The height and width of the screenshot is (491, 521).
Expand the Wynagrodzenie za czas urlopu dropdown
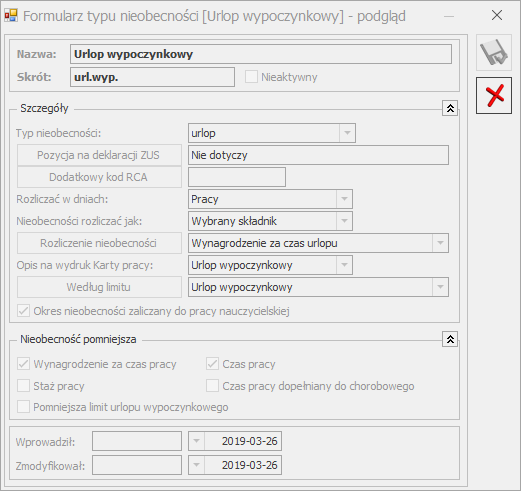tap(440, 243)
